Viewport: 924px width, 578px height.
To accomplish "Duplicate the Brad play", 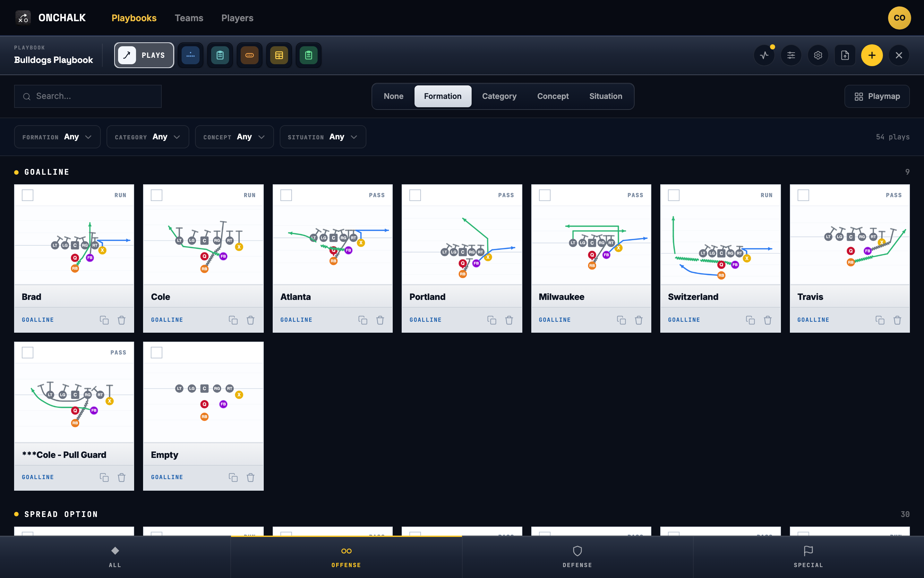I will point(104,320).
